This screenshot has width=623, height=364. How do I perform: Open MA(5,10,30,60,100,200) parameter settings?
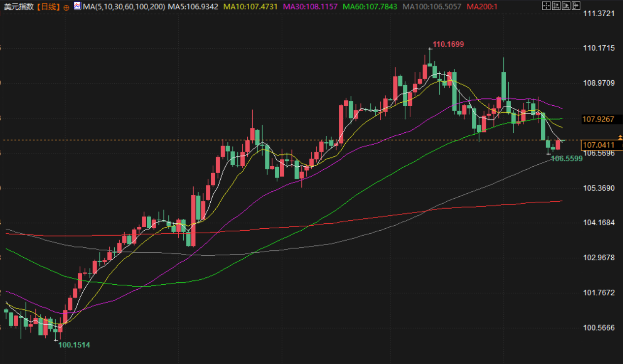point(124,7)
